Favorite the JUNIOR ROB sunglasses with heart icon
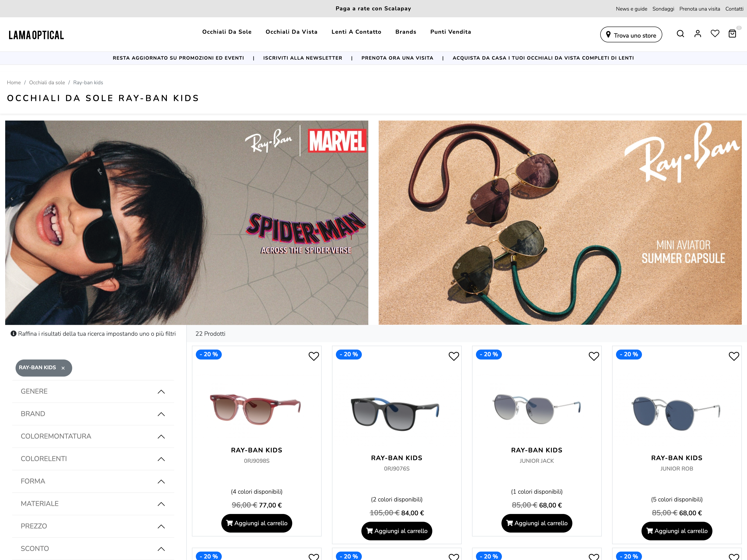Viewport: 747px width, 560px height. [734, 356]
